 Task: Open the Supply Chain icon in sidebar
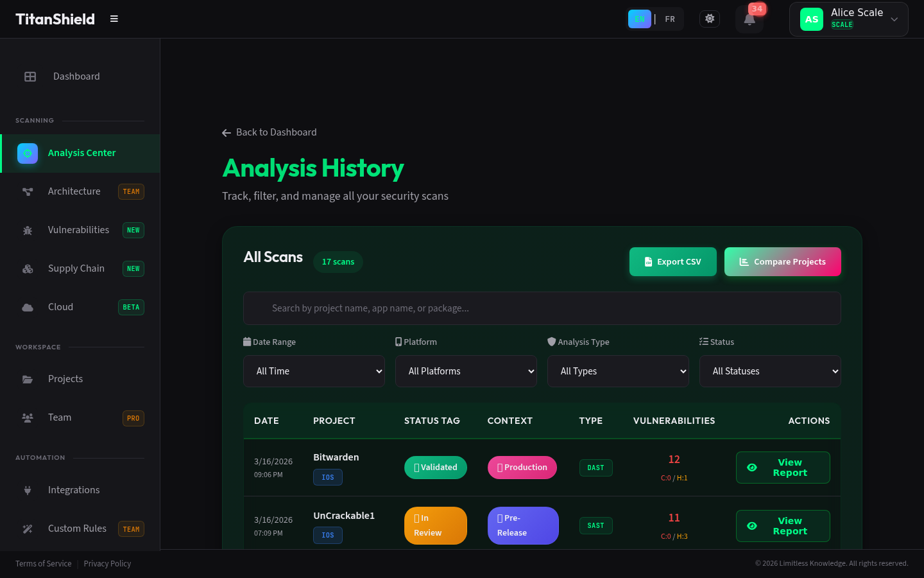coord(28,268)
